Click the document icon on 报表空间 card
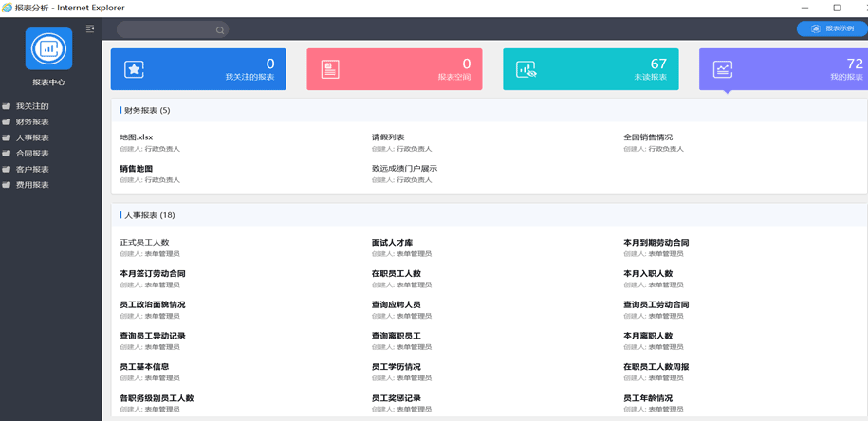868x421 pixels. pyautogui.click(x=329, y=69)
